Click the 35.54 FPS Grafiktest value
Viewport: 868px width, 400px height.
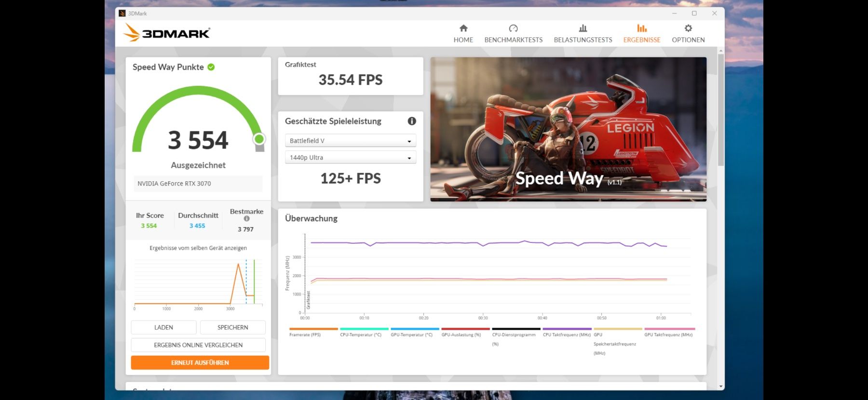pyautogui.click(x=351, y=80)
